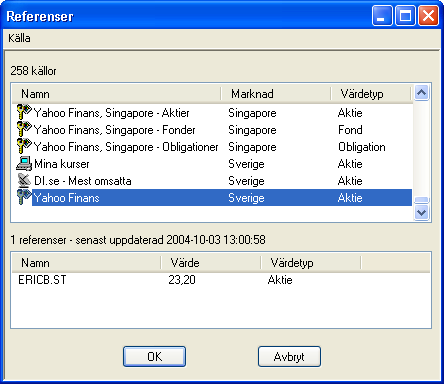Screen dimensions: 444x384
Task: Sort sources by Marknad column header
Action: coord(276,94)
